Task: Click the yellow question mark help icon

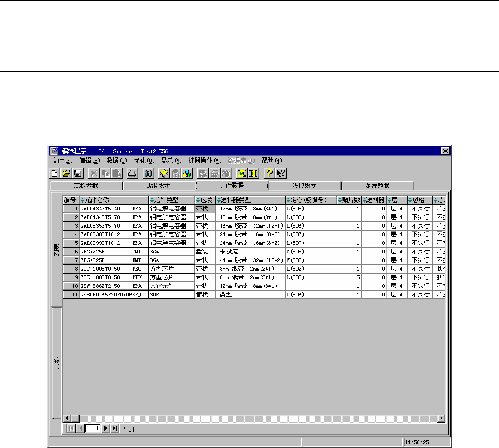Action: tap(269, 173)
